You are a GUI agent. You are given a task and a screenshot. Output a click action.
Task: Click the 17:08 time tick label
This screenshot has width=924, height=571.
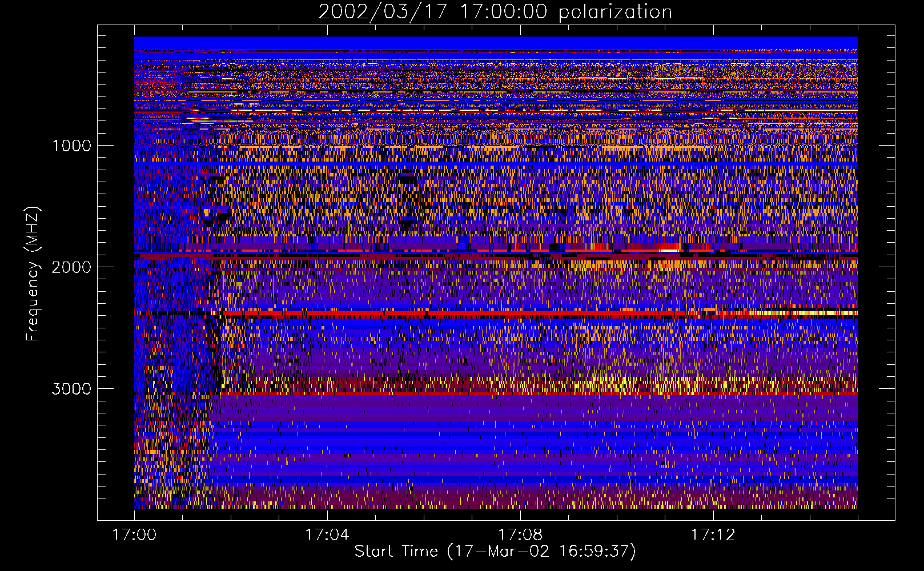(520, 535)
